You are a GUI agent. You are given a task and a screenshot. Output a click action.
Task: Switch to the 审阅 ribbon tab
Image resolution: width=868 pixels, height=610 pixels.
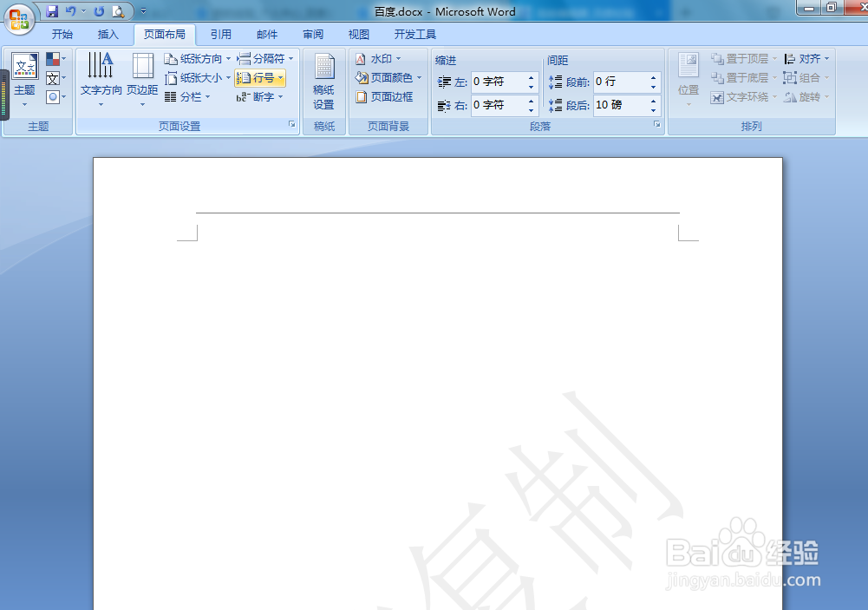pyautogui.click(x=312, y=34)
